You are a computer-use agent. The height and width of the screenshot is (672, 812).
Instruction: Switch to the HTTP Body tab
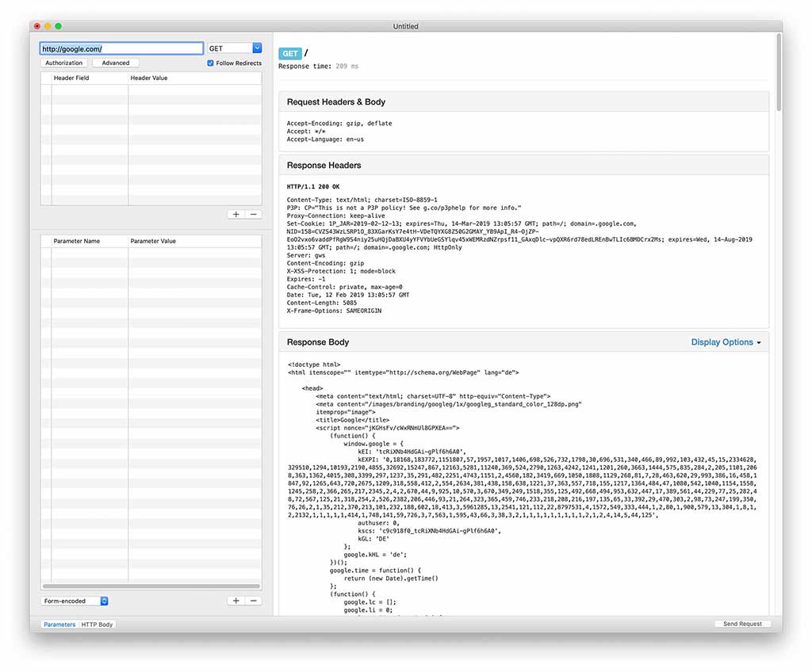(x=98, y=624)
